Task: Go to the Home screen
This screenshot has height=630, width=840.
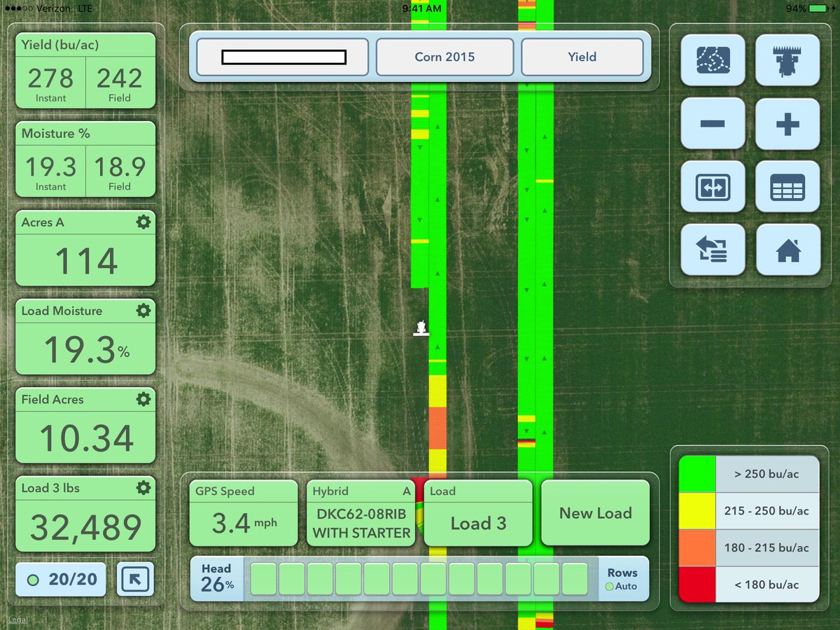Action: (x=787, y=250)
